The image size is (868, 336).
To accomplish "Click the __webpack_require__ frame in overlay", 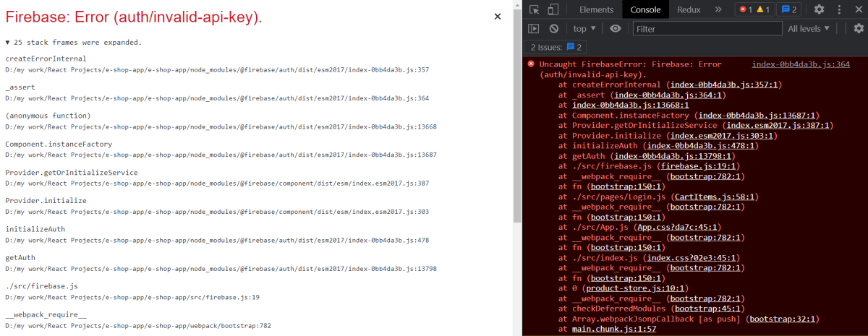I will click(46, 314).
